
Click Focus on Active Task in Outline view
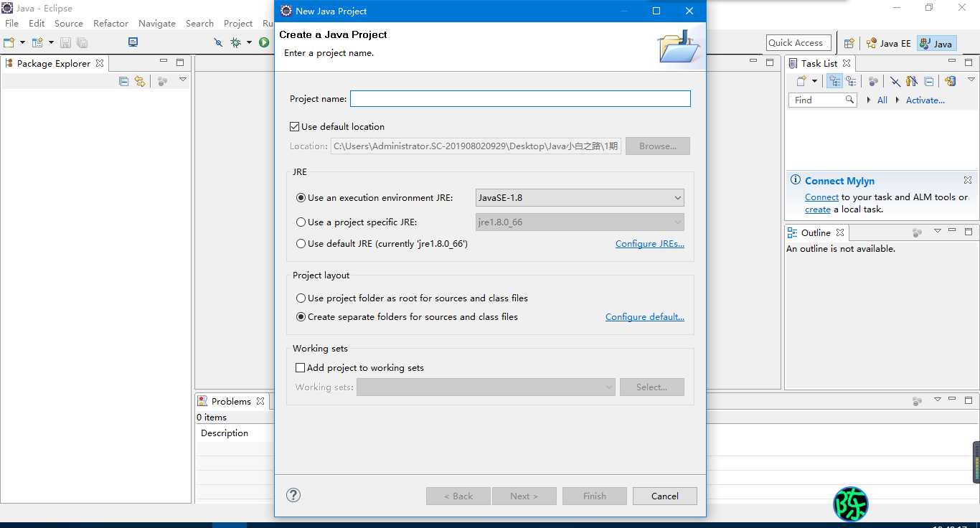pyautogui.click(x=917, y=232)
